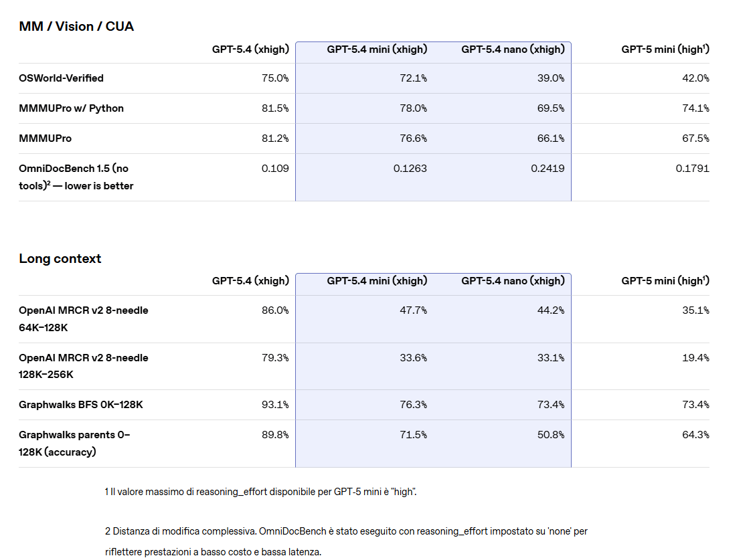This screenshot has width=755, height=560.
Task: Click the Long context section heading
Action: tap(60, 258)
